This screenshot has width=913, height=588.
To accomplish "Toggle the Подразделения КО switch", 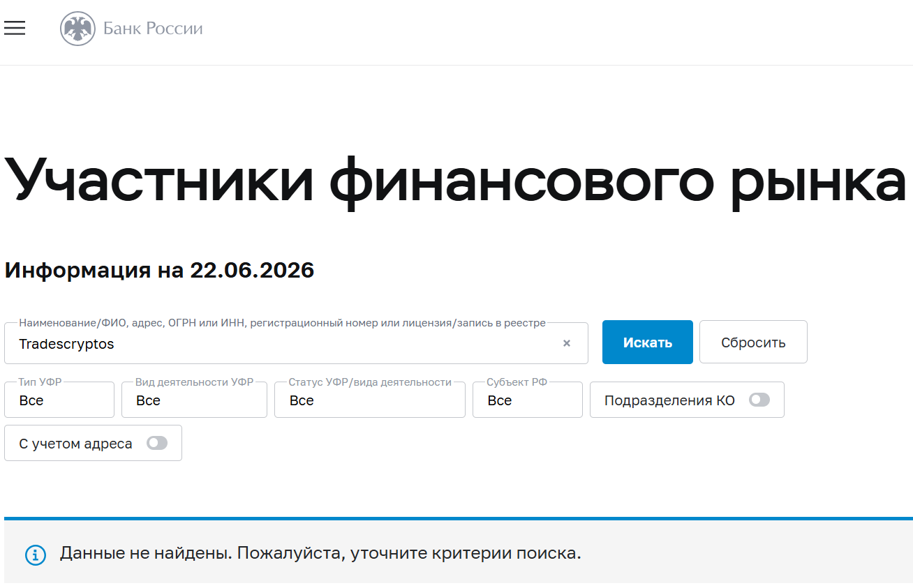I will [759, 400].
